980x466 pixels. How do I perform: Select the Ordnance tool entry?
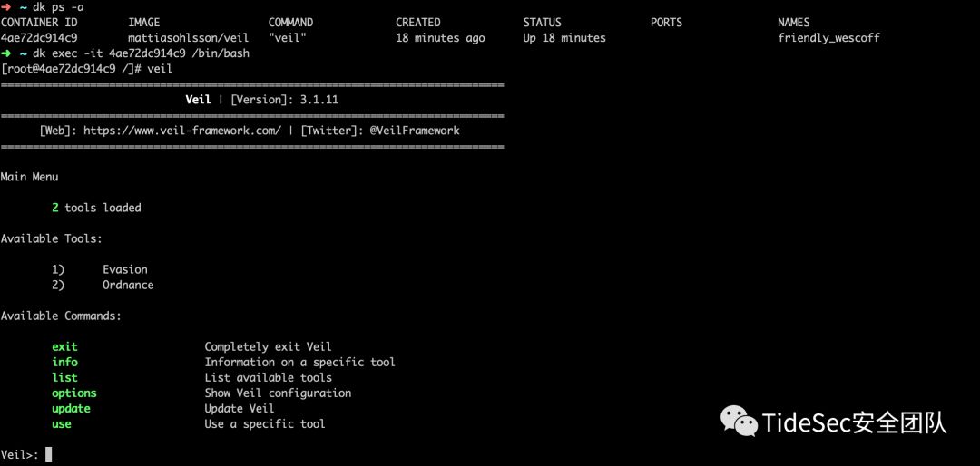click(128, 285)
